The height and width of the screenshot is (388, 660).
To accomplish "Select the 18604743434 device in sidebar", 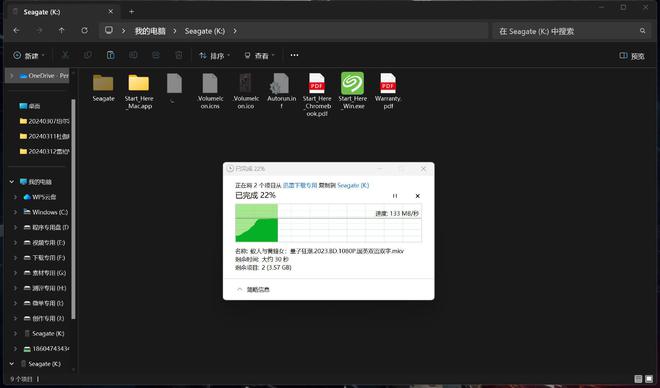I will [x=46, y=348].
